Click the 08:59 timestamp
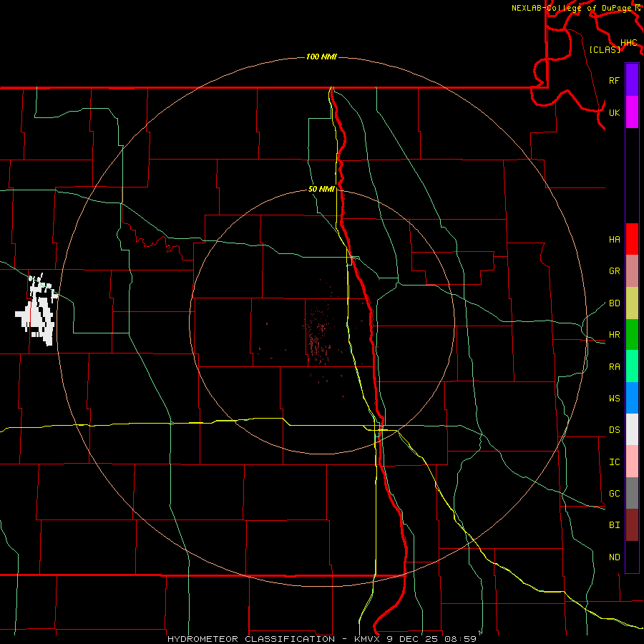The height and width of the screenshot is (644, 644). click(460, 639)
